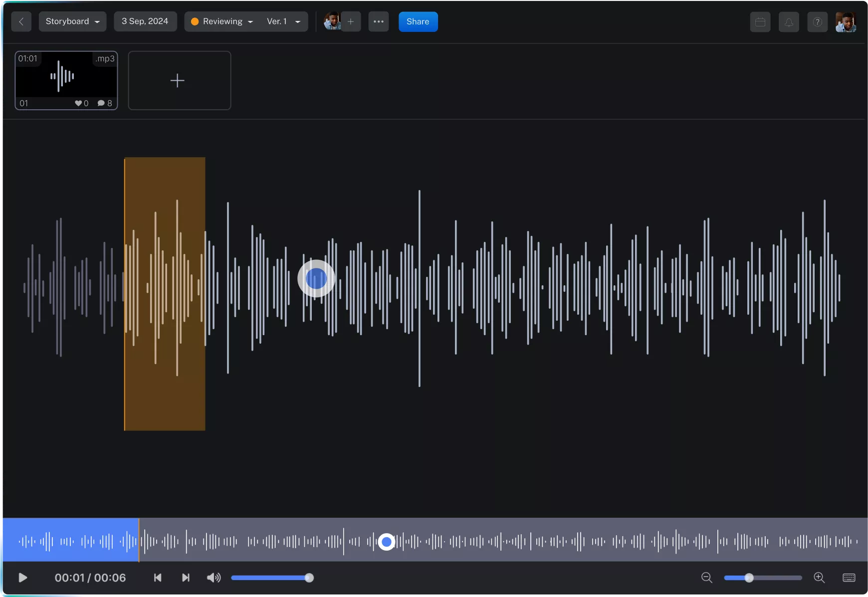The height and width of the screenshot is (597, 868).
Task: Open the Storyboard dropdown
Action: point(72,21)
